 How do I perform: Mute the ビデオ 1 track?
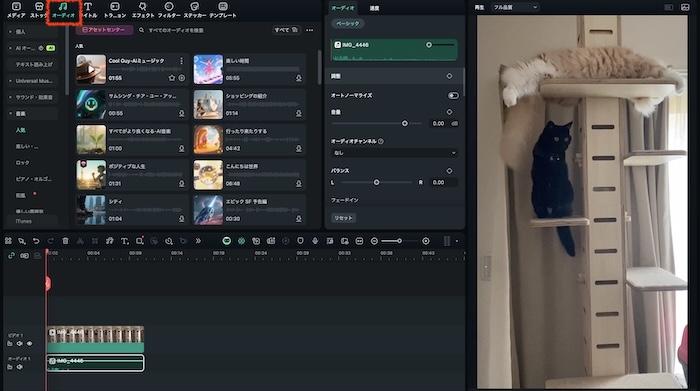20,344
